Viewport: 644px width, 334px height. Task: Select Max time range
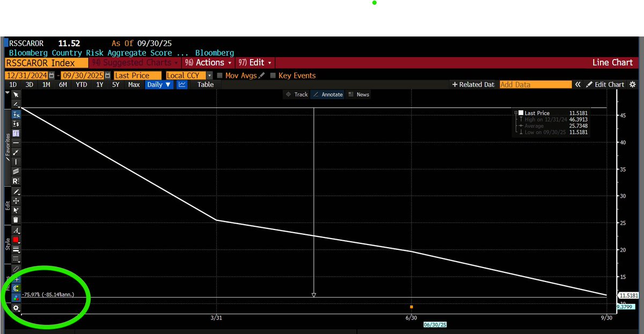(x=134, y=85)
